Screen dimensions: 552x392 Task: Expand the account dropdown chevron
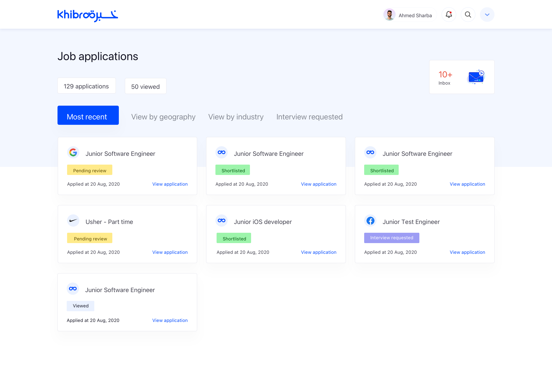click(487, 15)
